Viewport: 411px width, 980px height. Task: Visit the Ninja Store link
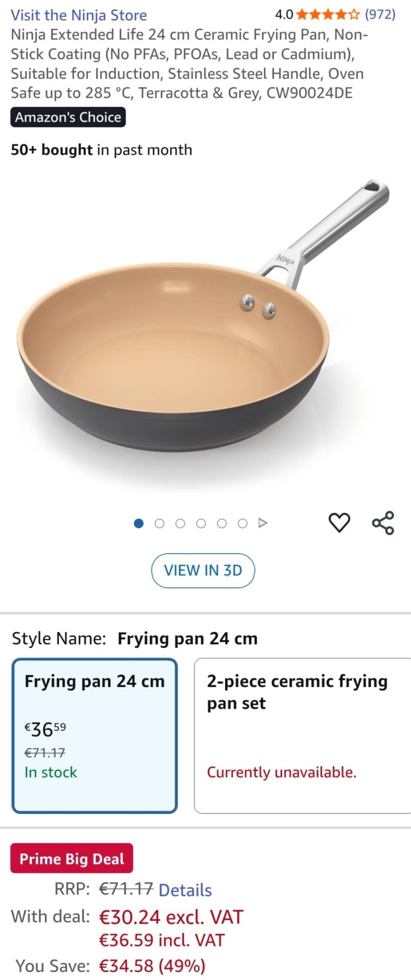(x=78, y=15)
